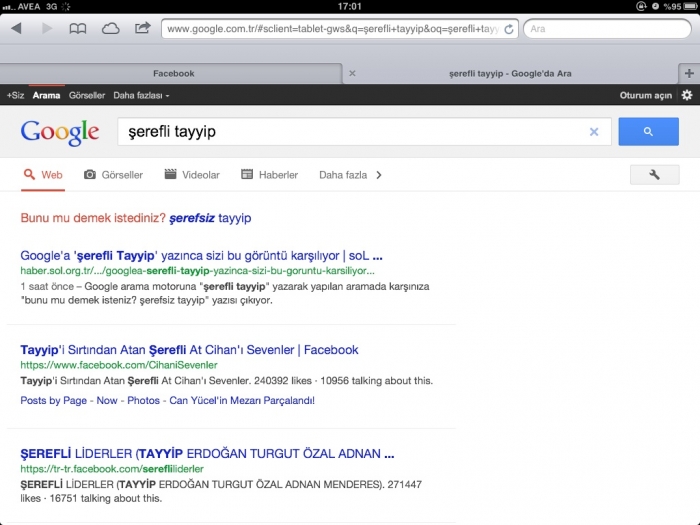Image resolution: width=700 pixels, height=525 pixels.
Task: Expand the Daha fazlası dropdown
Action: tap(141, 96)
